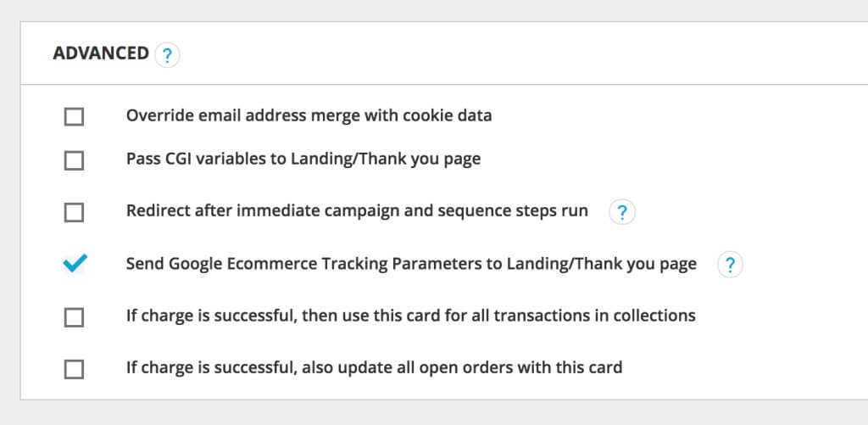Uncheck Send Google Ecommerce Tracking Parameters
This screenshot has width=868, height=425.
pyautogui.click(x=75, y=265)
